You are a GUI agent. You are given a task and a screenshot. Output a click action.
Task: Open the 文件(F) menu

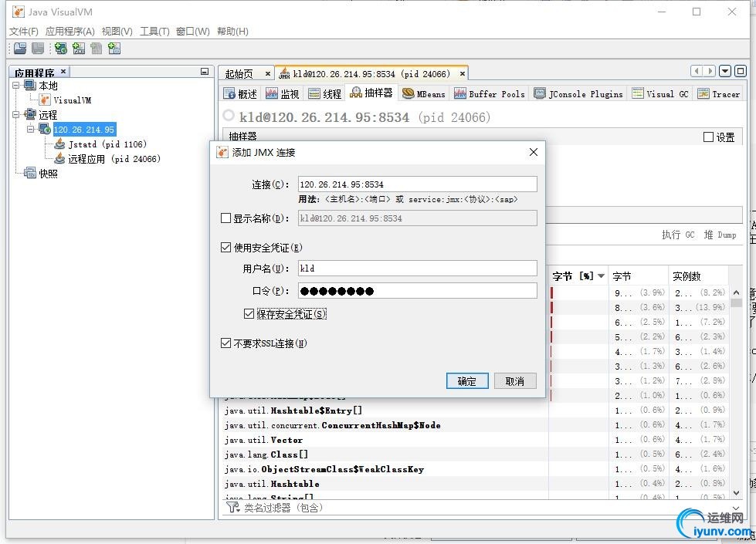(24, 32)
